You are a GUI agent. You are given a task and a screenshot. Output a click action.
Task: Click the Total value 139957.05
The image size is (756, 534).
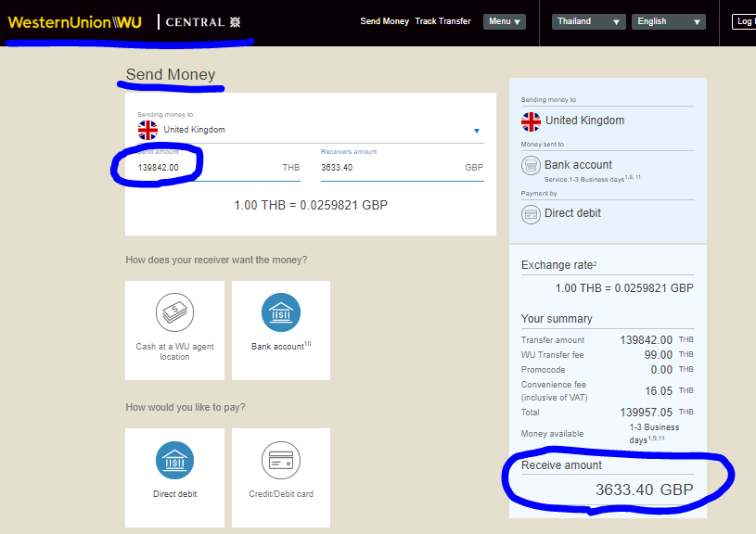click(646, 413)
